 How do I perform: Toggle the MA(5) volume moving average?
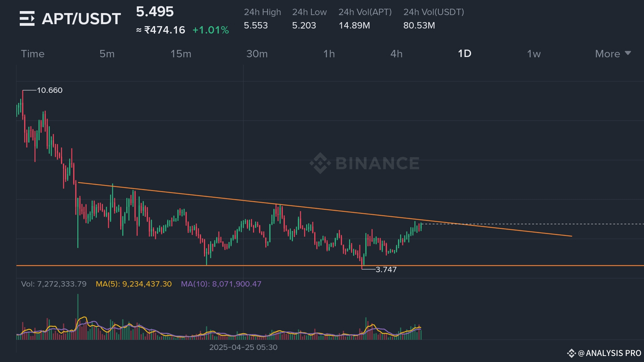[133, 284]
